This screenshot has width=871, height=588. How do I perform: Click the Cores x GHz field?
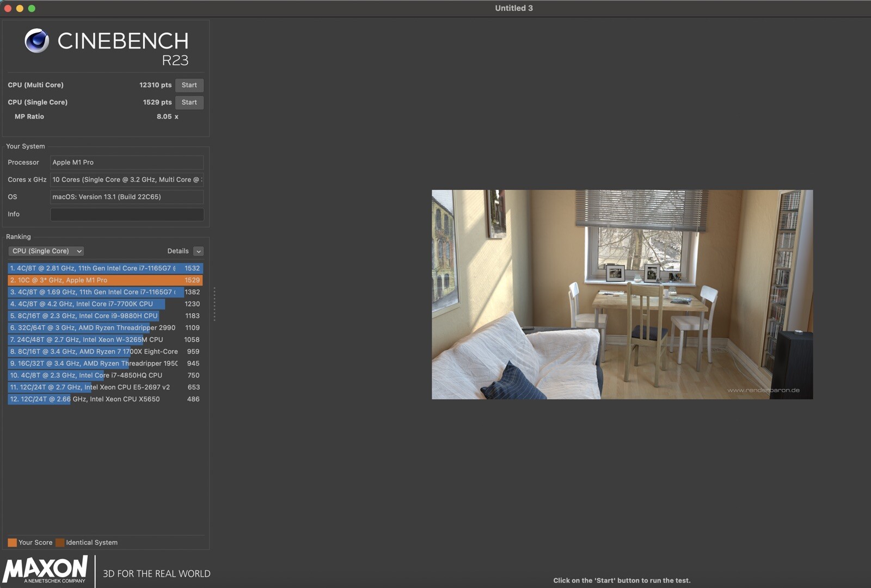click(127, 180)
